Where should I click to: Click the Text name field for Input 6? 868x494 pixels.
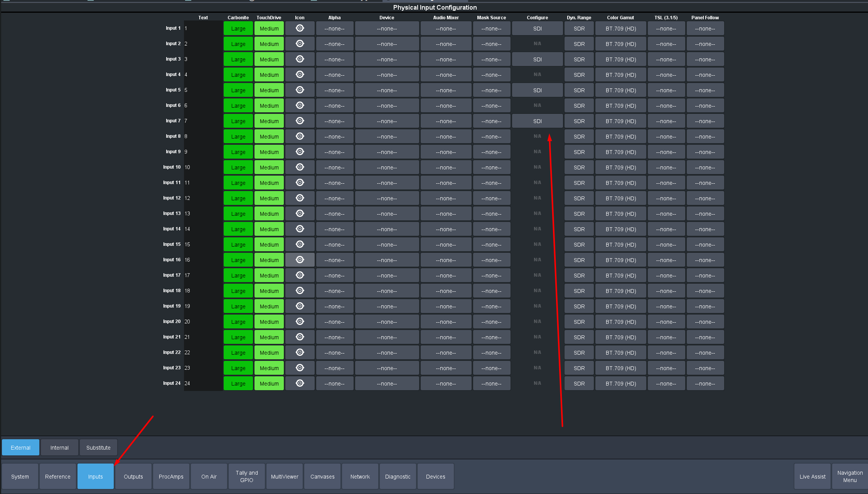click(x=203, y=105)
